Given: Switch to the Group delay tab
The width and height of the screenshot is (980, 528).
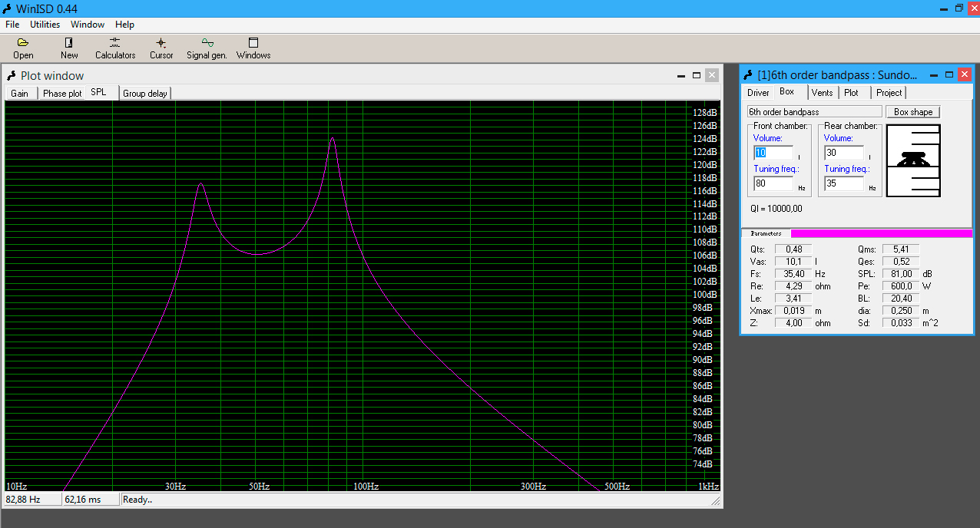Looking at the screenshot, I should coord(145,94).
